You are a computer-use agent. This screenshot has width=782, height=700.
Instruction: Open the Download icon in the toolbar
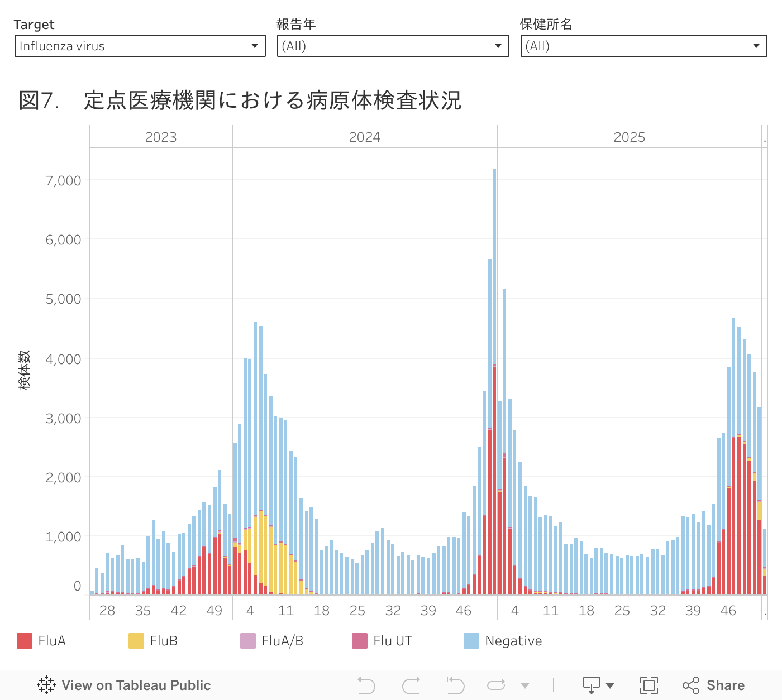592,685
